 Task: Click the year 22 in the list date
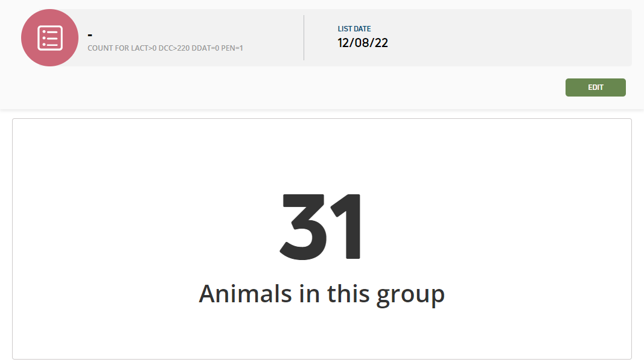381,43
